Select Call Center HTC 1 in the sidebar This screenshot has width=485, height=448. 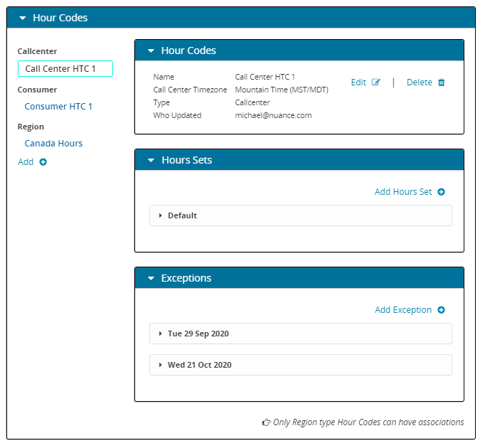tap(65, 69)
